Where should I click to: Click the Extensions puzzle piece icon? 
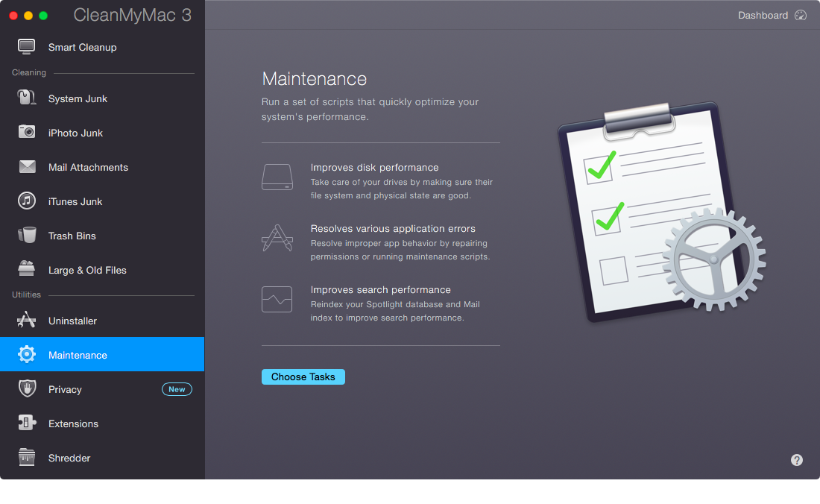click(x=27, y=423)
